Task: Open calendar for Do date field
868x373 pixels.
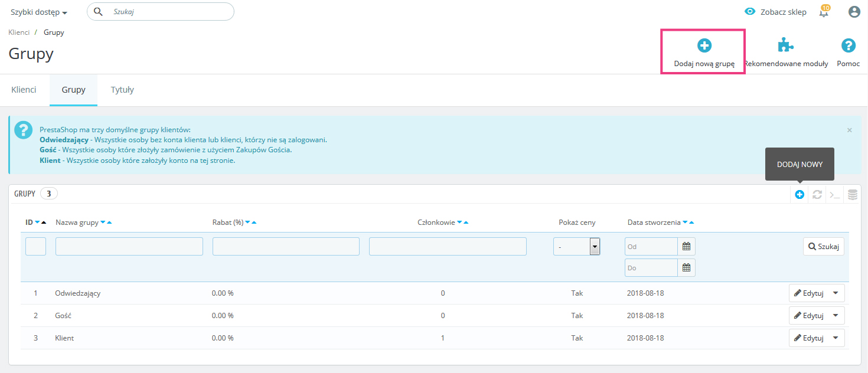Action: [686, 267]
